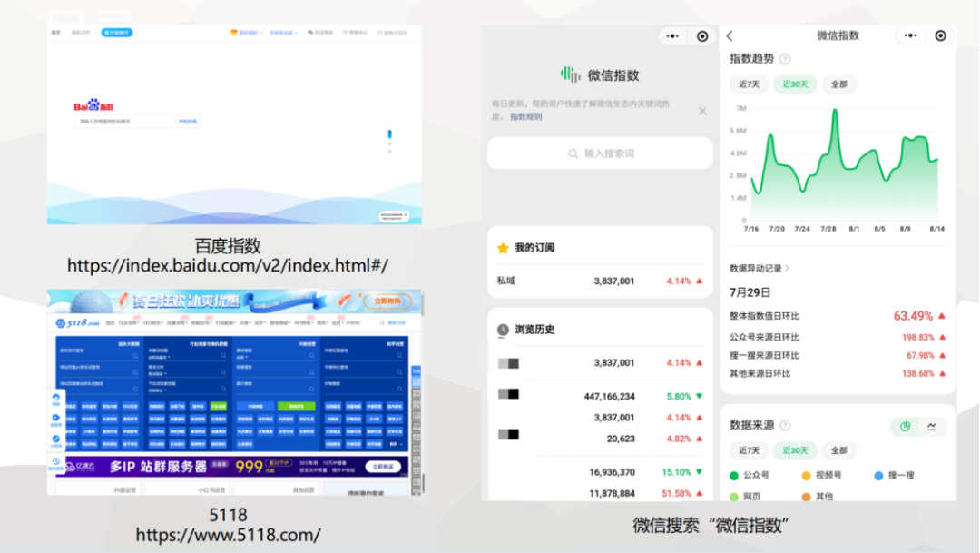Open more-options dots in WeChat Index home

tap(672, 36)
